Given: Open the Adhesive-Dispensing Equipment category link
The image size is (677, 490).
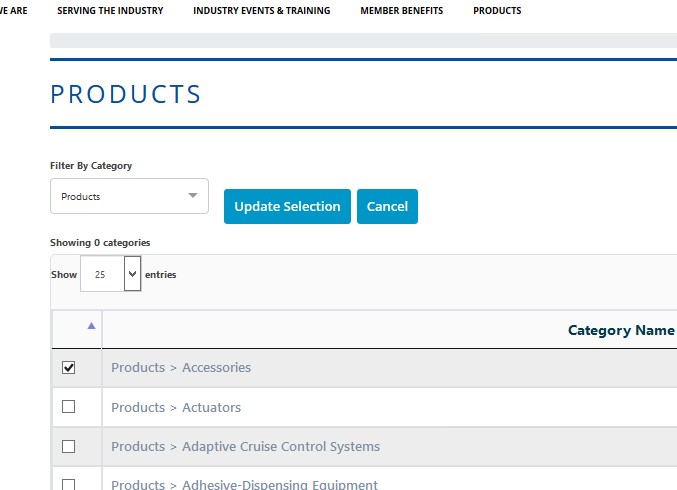Looking at the screenshot, I should coord(244,484).
